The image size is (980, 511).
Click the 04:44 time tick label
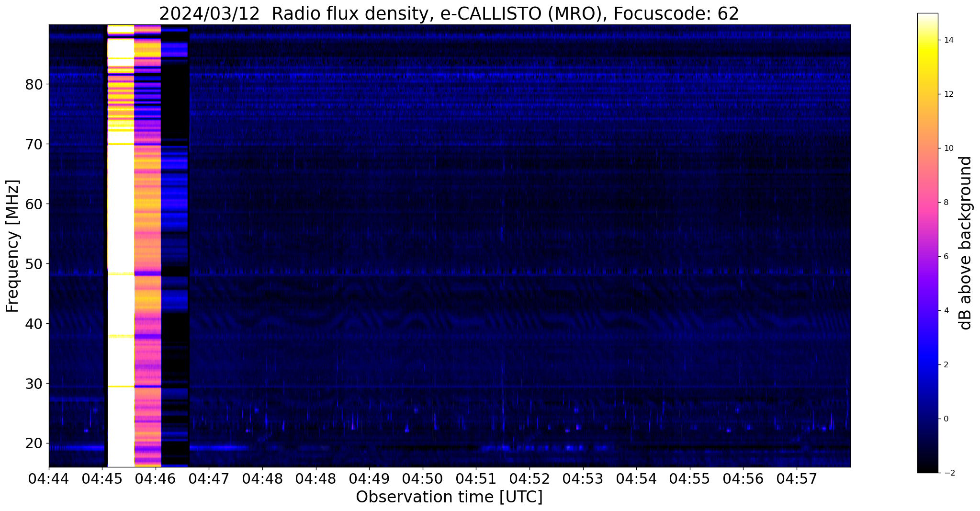coord(49,478)
